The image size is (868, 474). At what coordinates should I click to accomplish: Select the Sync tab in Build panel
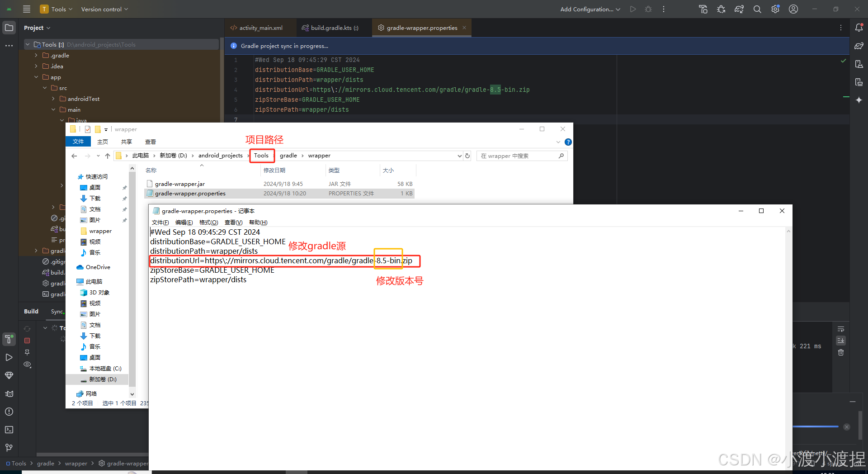pos(57,311)
